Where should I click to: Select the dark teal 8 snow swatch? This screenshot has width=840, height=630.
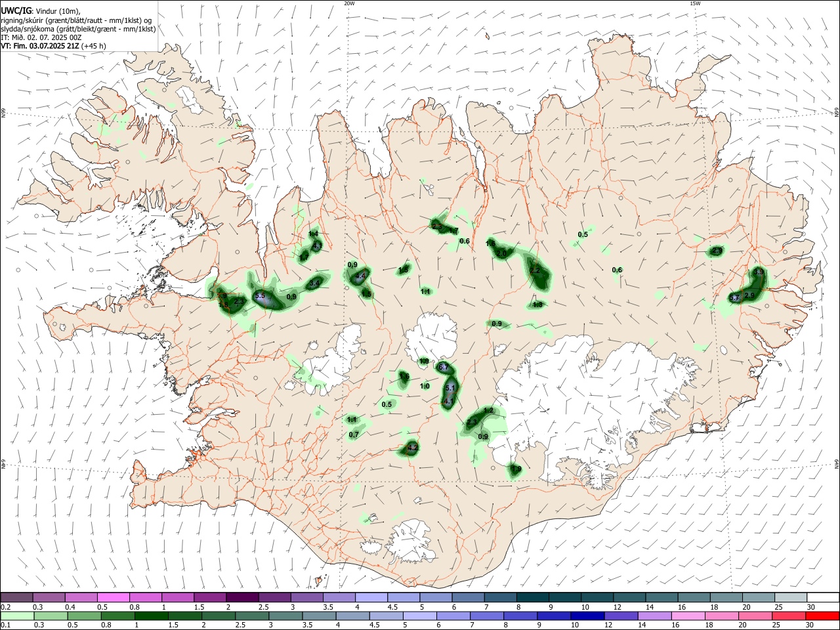[533, 597]
